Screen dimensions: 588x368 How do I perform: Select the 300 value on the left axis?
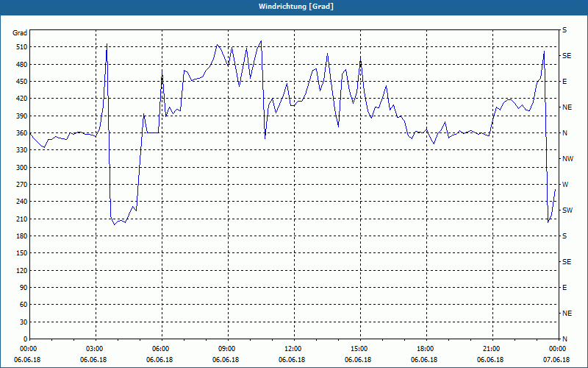(x=21, y=168)
